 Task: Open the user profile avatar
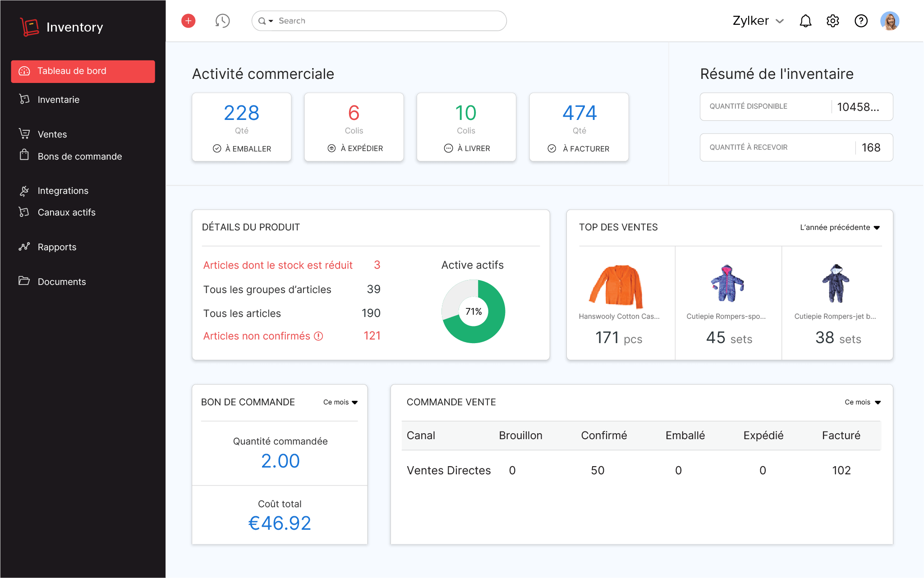point(890,21)
